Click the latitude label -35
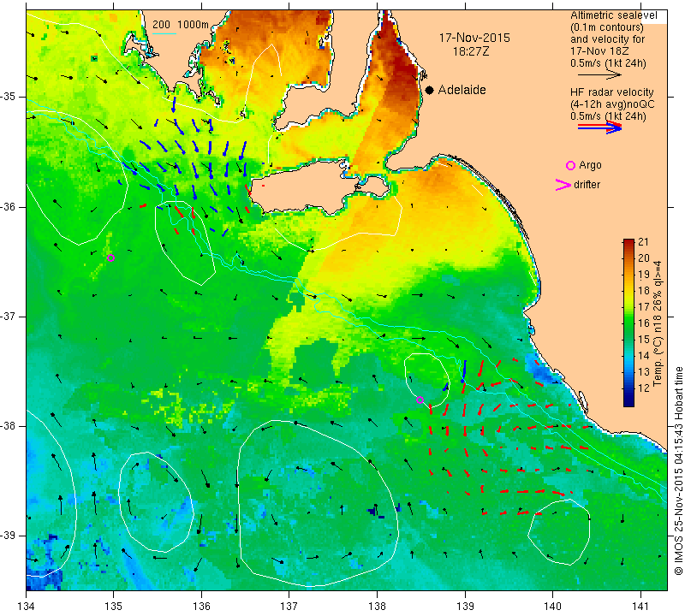The width and height of the screenshot is (685, 616). pos(8,97)
